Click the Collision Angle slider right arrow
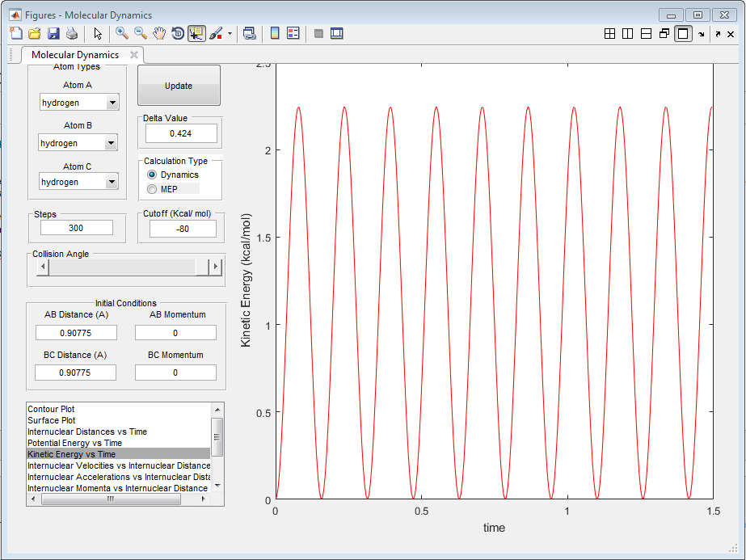Screen dimensions: 746x560 pyautogui.click(x=215, y=267)
